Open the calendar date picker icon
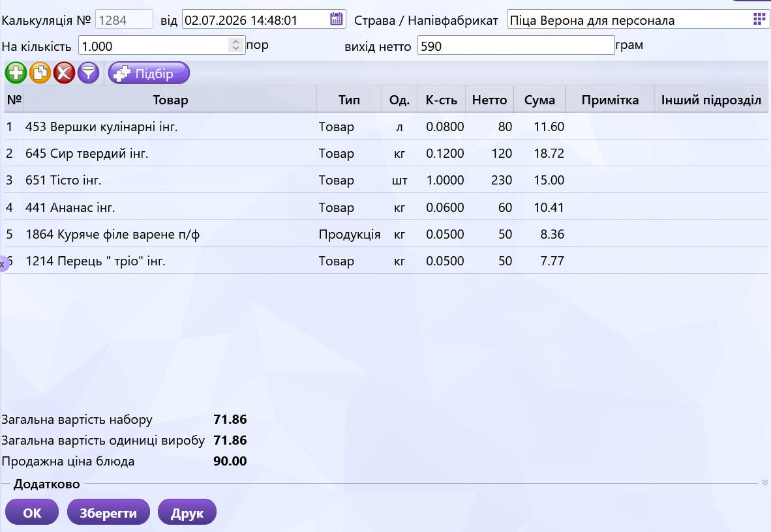Viewport: 771px width, 532px height. point(337,19)
